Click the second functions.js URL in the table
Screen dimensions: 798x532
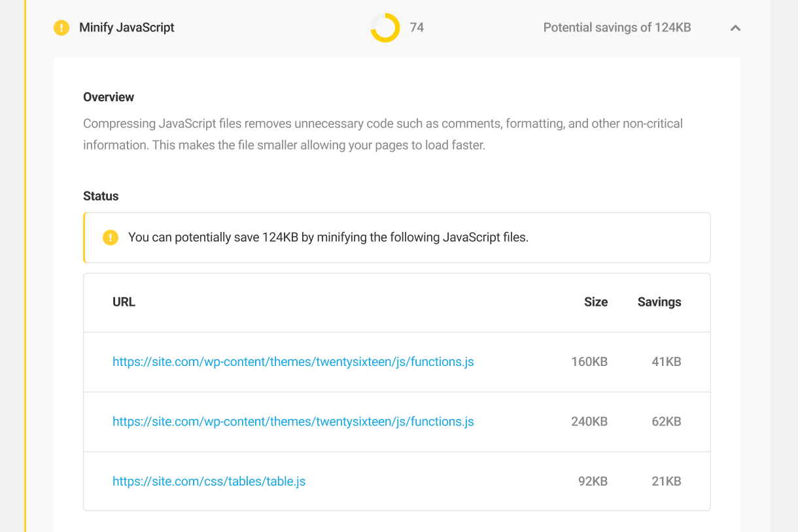tap(293, 422)
